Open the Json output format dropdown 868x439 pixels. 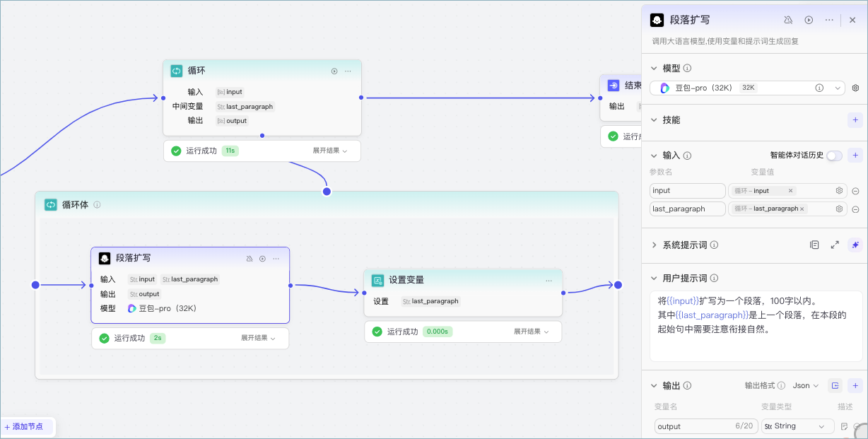[805, 386]
